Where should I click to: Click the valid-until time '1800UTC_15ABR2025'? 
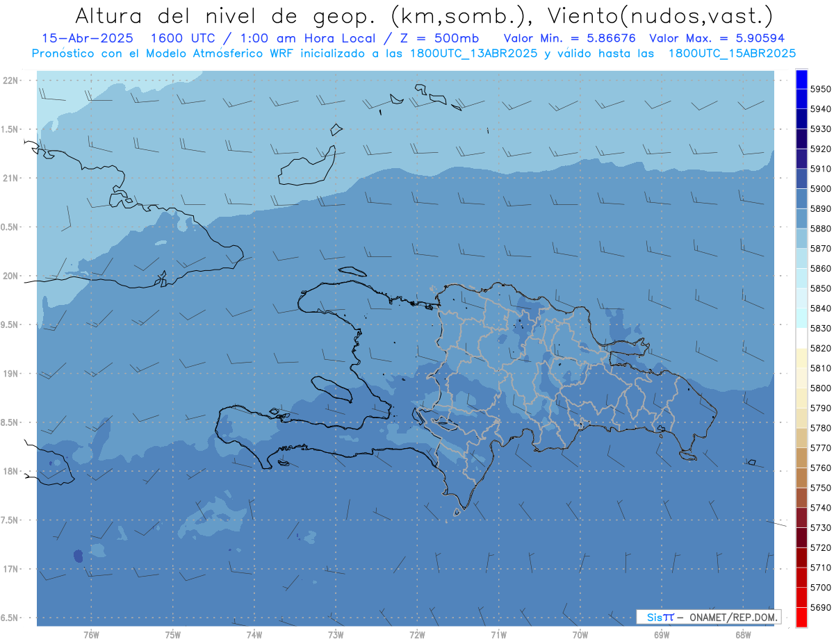click(x=731, y=53)
